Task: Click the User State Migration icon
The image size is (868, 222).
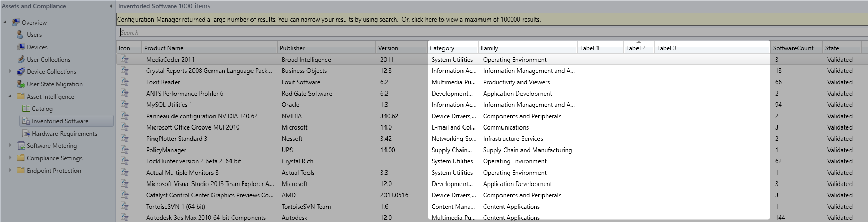Action: tap(21, 84)
